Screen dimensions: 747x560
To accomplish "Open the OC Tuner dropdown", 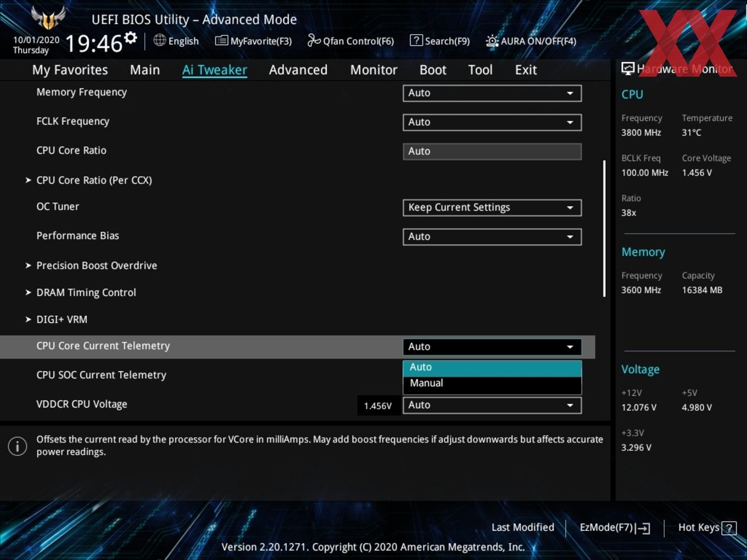I will pyautogui.click(x=492, y=208).
